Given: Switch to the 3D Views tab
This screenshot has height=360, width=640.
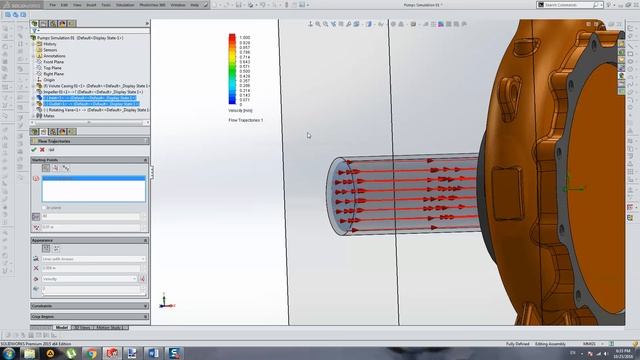Looking at the screenshot, I should pos(82,327).
